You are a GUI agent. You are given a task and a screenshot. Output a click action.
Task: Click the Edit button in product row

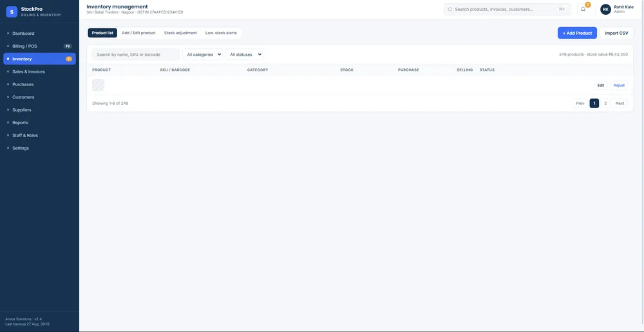[601, 86]
